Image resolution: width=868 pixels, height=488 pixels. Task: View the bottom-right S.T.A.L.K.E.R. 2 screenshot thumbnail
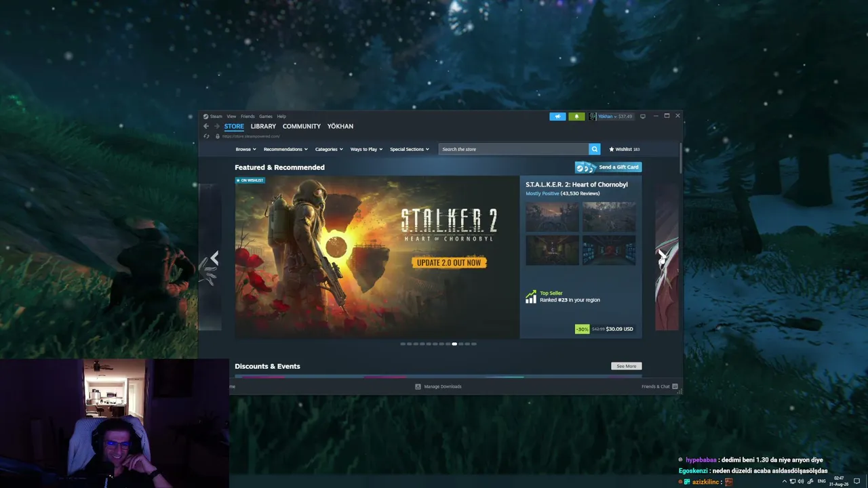609,250
